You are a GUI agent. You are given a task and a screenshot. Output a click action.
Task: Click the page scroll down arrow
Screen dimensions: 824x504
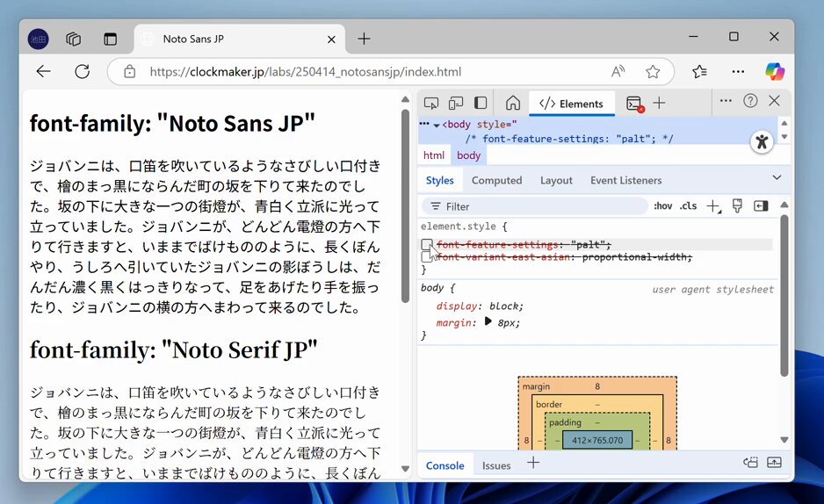(x=405, y=469)
